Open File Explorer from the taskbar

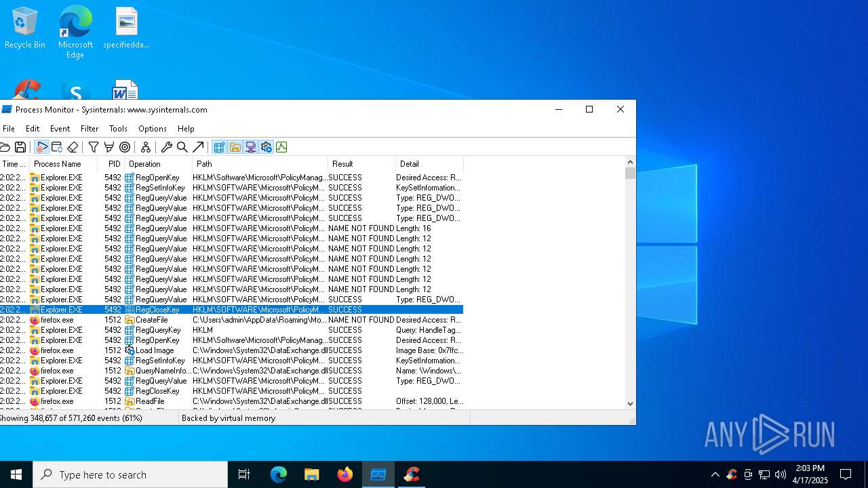pyautogui.click(x=311, y=474)
